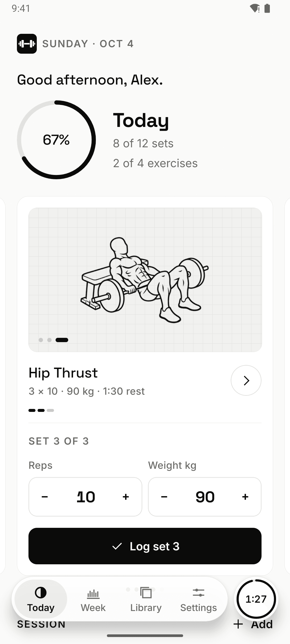The height and width of the screenshot is (644, 290).
Task: Tap the Hip Thrust illustration image
Action: pos(145,280)
